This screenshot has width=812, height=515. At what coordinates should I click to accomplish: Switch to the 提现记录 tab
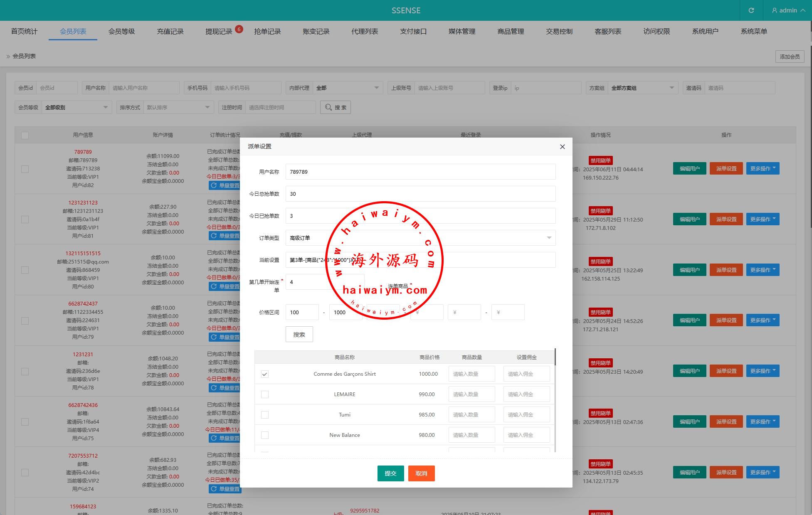pyautogui.click(x=219, y=32)
